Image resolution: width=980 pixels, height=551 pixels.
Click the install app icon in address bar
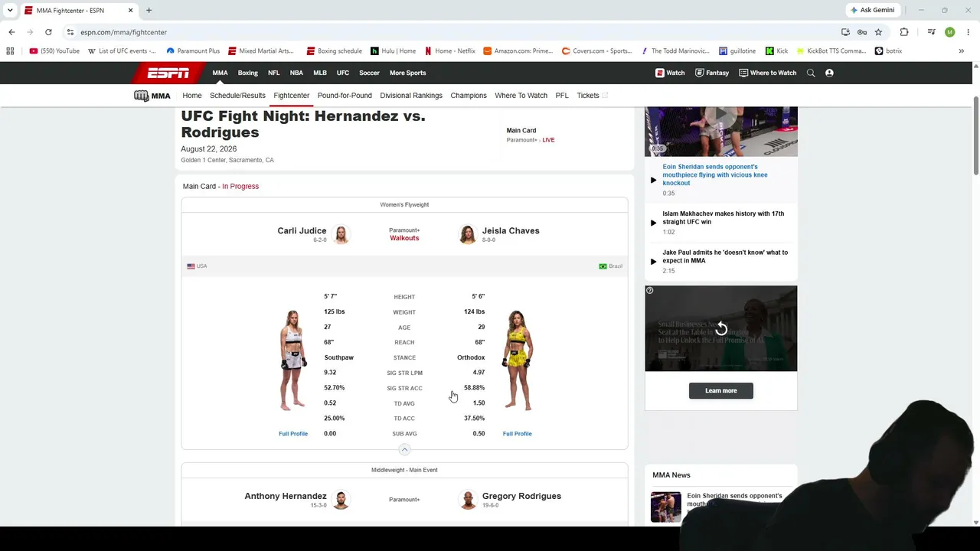(845, 32)
